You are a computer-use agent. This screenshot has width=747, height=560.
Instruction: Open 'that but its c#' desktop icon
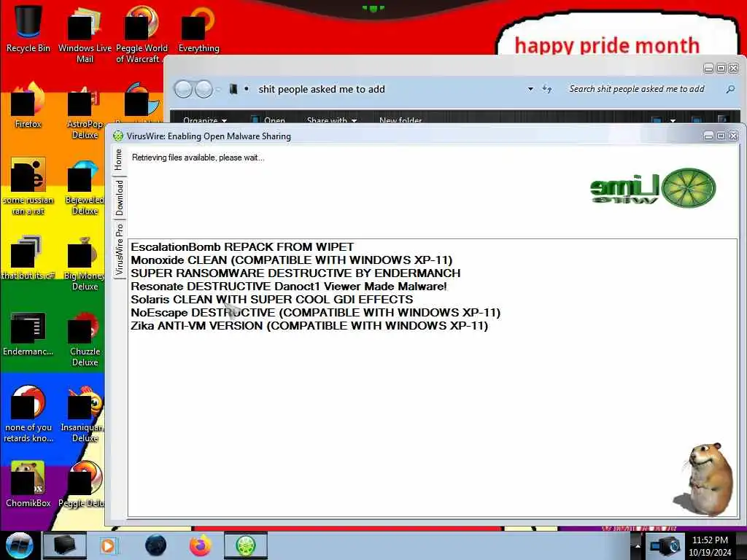(x=28, y=257)
